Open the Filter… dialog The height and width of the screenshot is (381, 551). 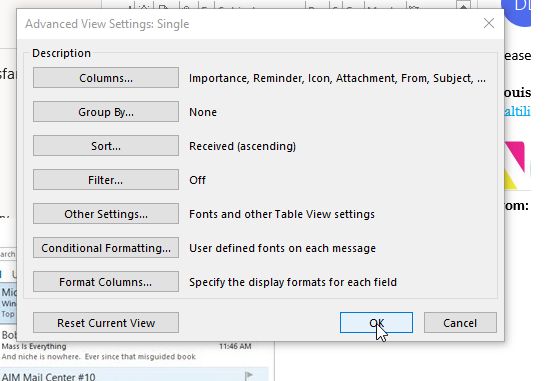(x=106, y=180)
